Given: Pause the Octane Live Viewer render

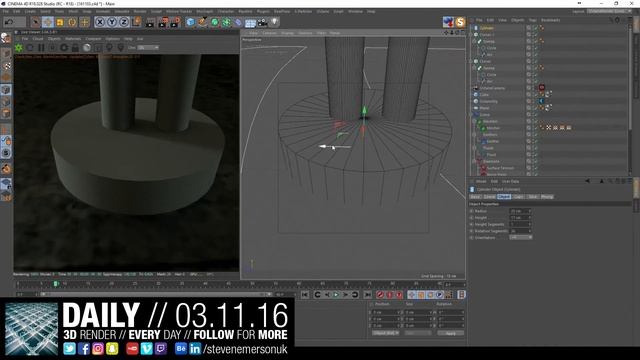Looking at the screenshot, I should coord(41,48).
